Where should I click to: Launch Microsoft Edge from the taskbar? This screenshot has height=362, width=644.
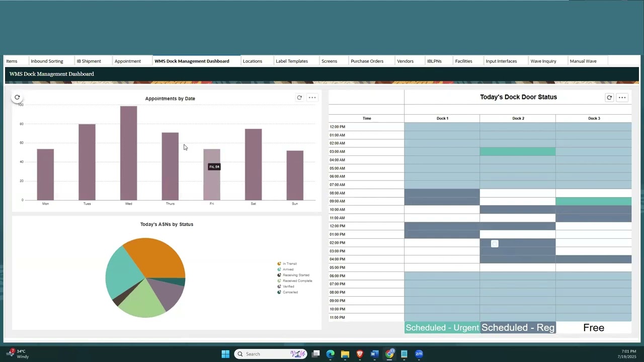330,354
